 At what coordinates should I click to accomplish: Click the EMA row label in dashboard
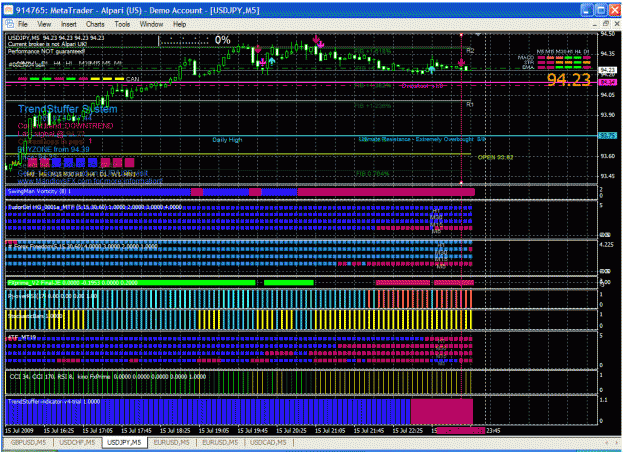528,67
